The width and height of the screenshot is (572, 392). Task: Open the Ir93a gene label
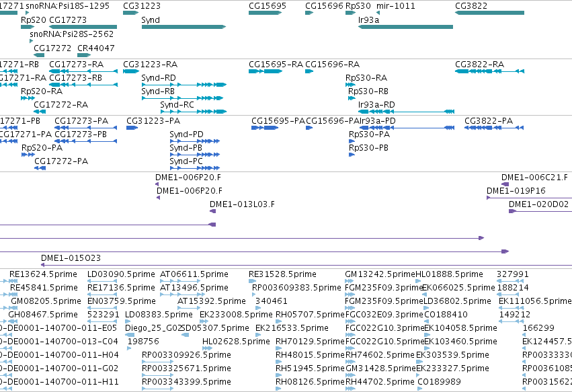(x=368, y=20)
